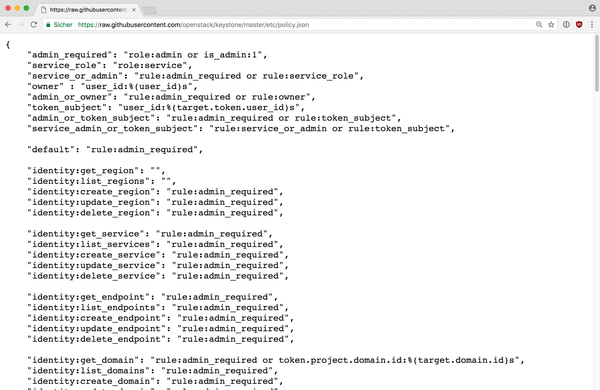The width and height of the screenshot is (600, 390).
Task: Click the "default" rule line in JSON
Action: pyautogui.click(x=115, y=150)
